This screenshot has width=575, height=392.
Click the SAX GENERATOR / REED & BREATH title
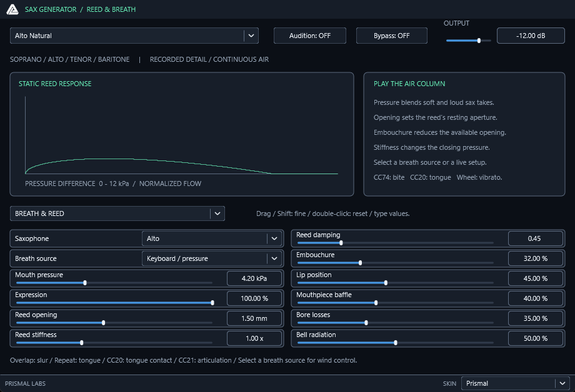point(80,9)
